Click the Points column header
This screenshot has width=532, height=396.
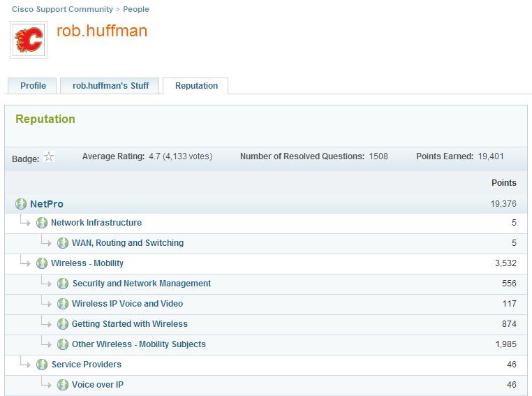504,183
